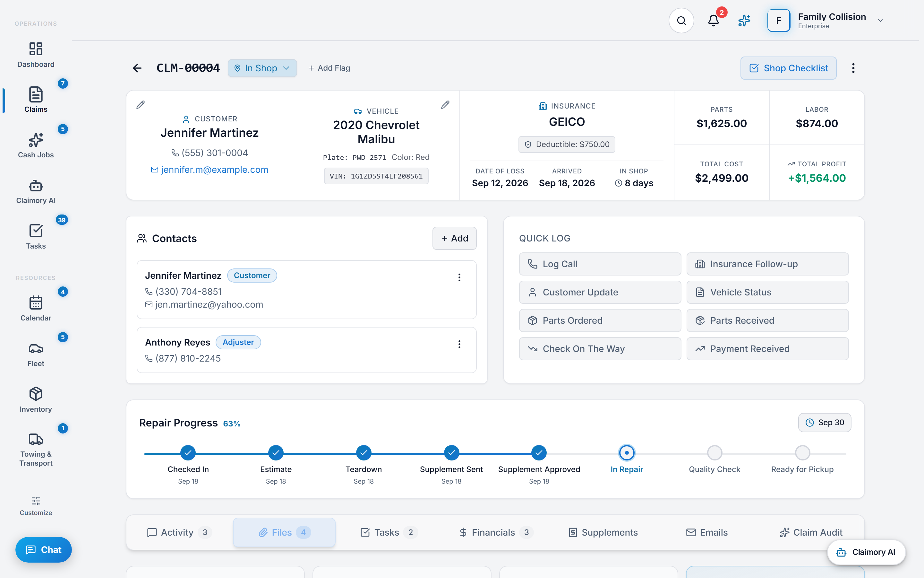The image size is (924, 578).
Task: Open Anthony Reyes contact options menu
Action: point(459,344)
